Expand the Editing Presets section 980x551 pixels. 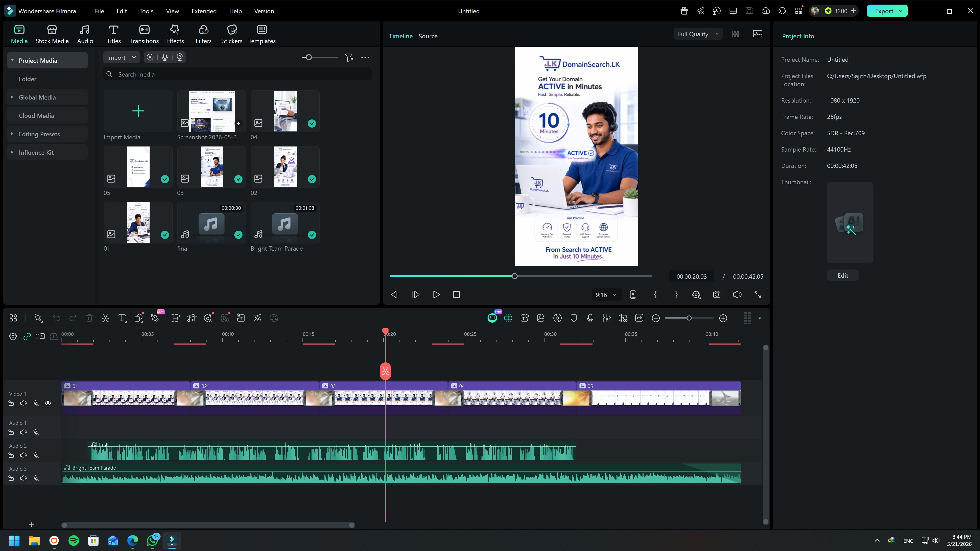pos(12,134)
